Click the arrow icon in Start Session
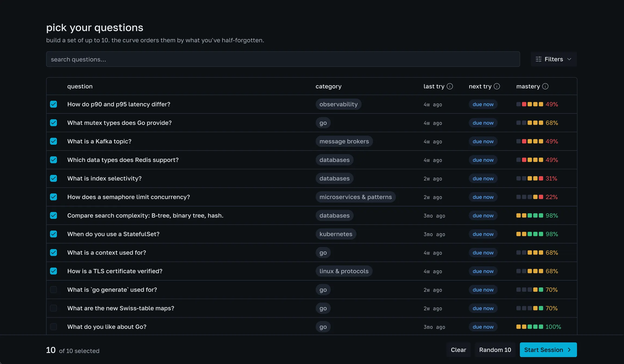The height and width of the screenshot is (364, 624). tap(569, 350)
